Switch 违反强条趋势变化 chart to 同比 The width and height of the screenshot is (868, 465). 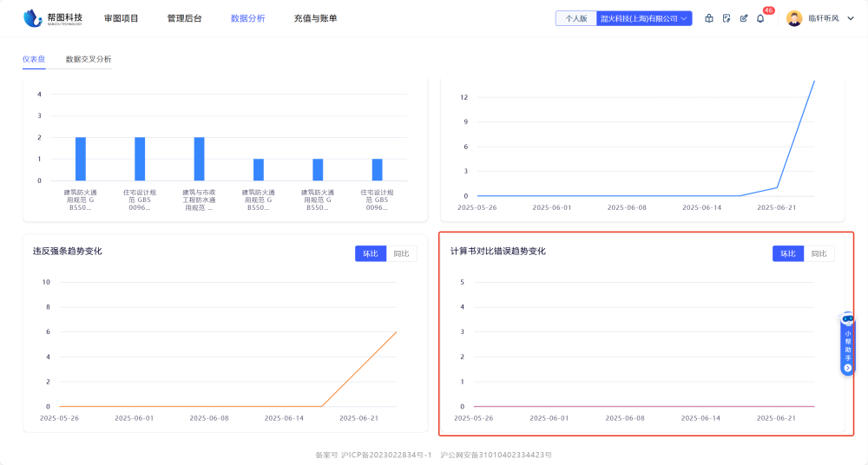coord(402,253)
